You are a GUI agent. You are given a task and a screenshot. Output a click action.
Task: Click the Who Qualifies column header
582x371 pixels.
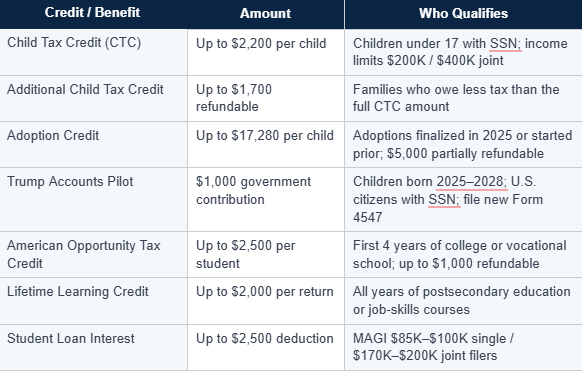pyautogui.click(x=463, y=13)
